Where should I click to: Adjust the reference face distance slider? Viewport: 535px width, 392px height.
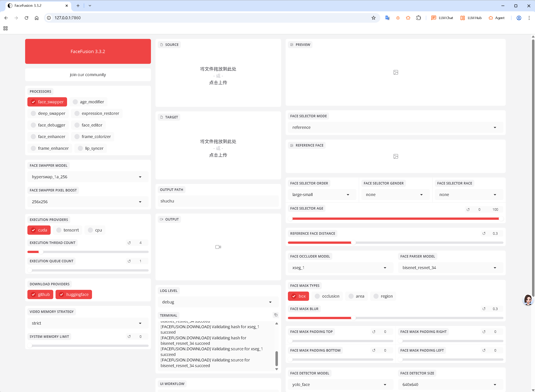(x=395, y=242)
